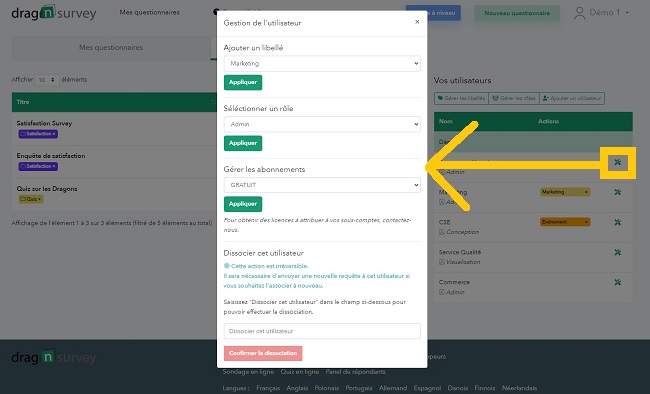Click Appliquer under Séléctionner un rôle

point(243,143)
